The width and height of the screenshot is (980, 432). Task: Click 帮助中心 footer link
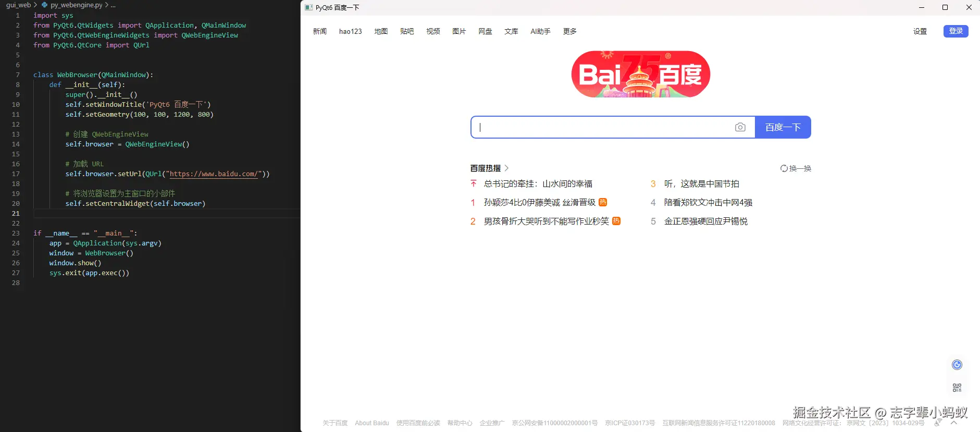[x=460, y=423]
